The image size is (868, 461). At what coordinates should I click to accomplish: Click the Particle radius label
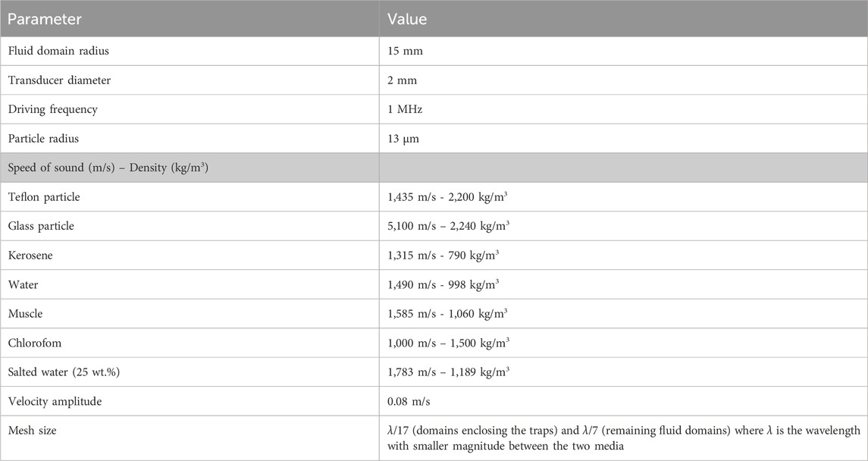tap(43, 138)
